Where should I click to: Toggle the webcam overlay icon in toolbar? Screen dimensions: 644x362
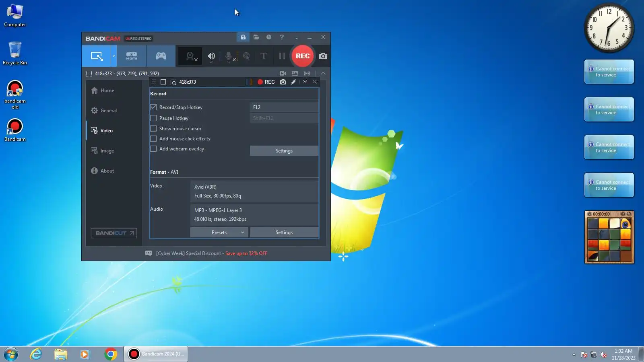[191, 56]
